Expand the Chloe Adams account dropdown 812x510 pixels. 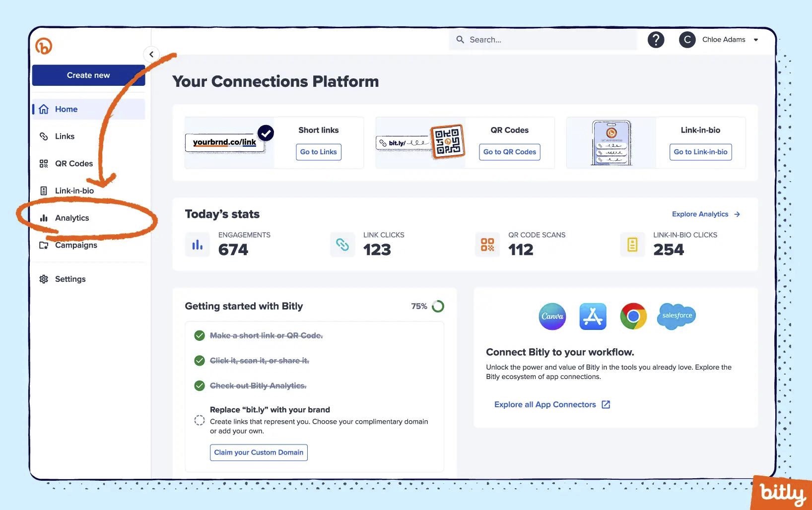click(x=756, y=40)
